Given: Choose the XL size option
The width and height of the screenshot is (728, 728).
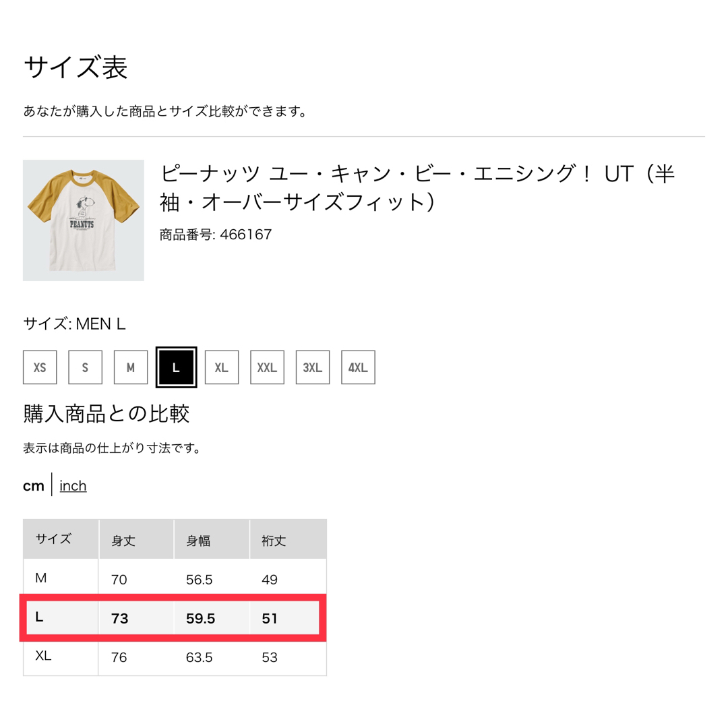Looking at the screenshot, I should [x=222, y=367].
